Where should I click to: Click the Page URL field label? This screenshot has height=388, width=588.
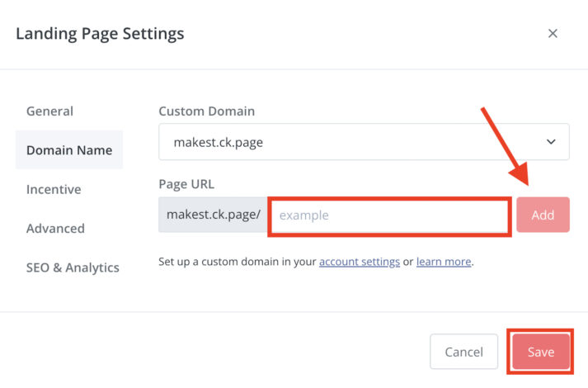[x=186, y=184]
